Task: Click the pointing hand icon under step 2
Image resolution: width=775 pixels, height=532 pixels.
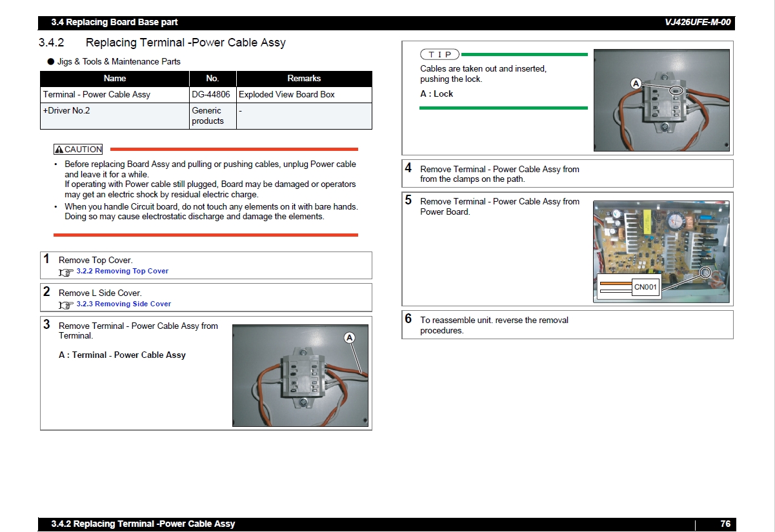Action: tap(66, 304)
